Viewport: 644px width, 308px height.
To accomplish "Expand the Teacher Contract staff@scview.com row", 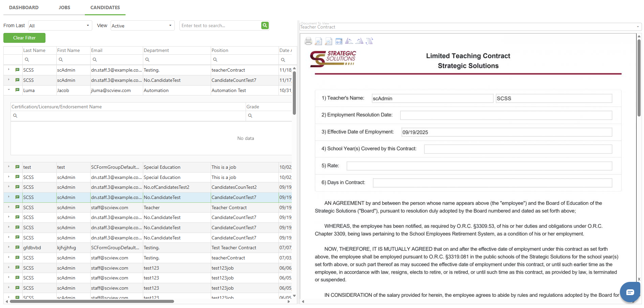I will click(9, 207).
